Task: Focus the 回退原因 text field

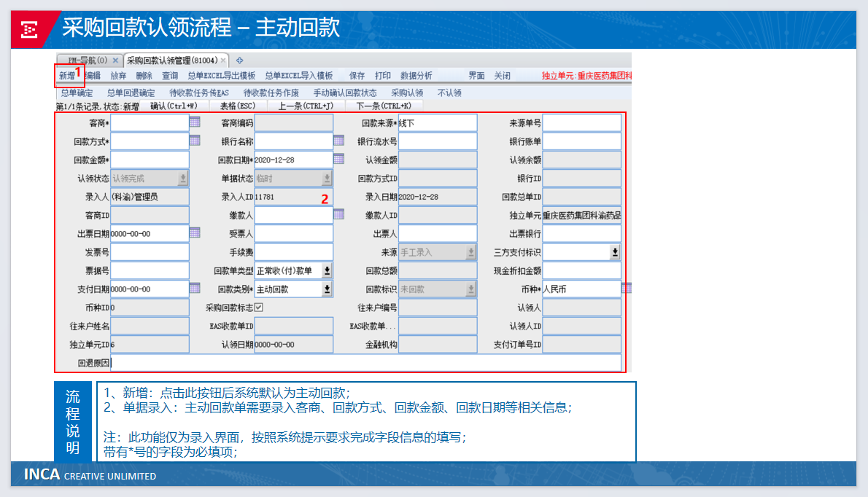Action: 365,363
